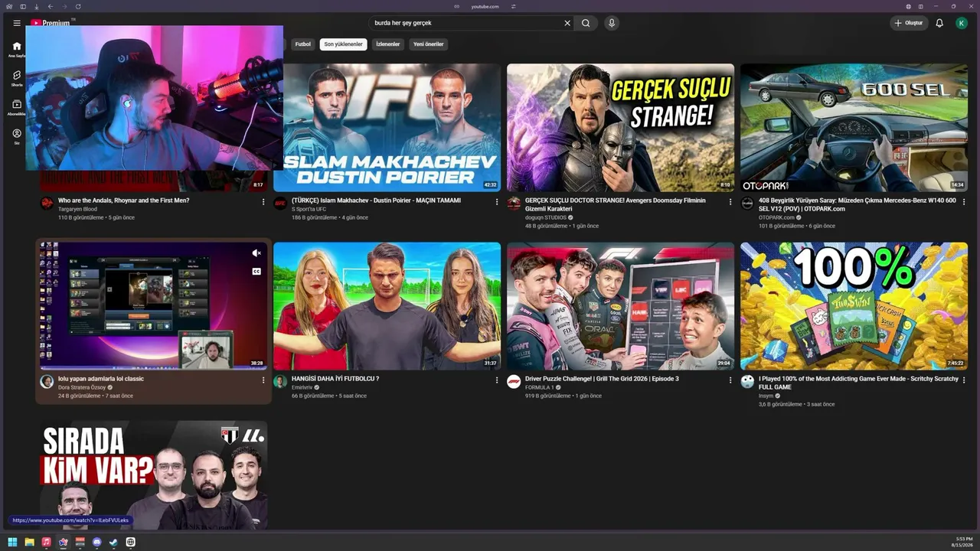Open S Sport'ta UFC channel avatar

click(x=280, y=204)
